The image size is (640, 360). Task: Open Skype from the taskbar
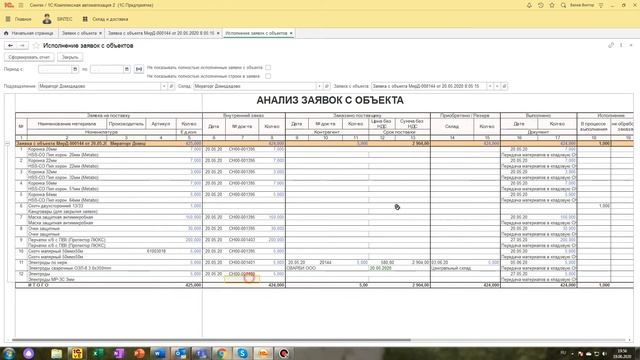(x=242, y=353)
